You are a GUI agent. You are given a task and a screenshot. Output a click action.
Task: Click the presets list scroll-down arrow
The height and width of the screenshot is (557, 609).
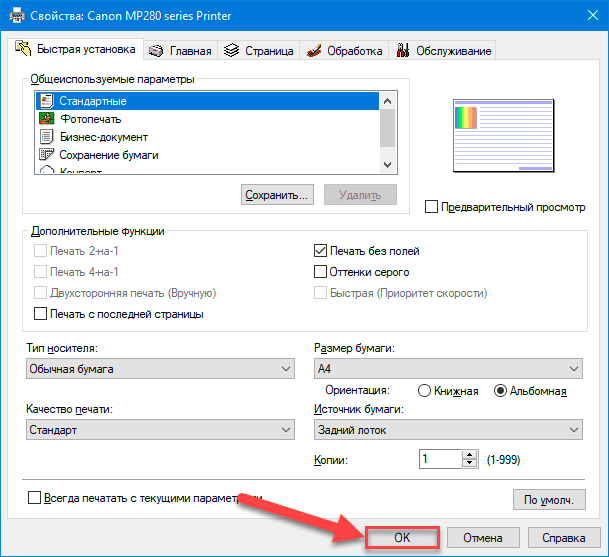(x=387, y=165)
